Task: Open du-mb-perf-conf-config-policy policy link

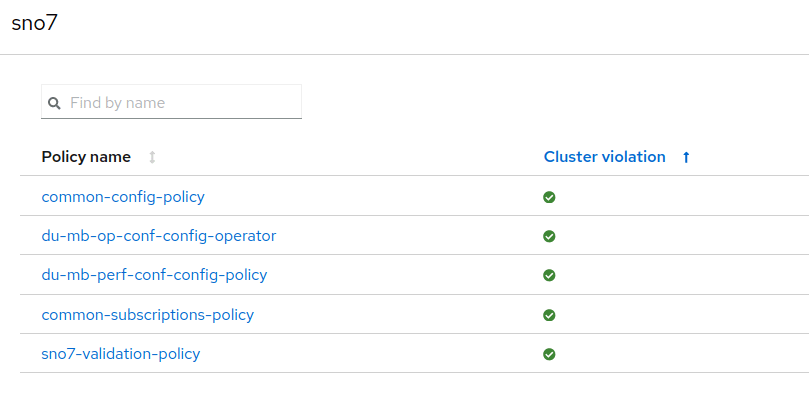Action: 154,275
